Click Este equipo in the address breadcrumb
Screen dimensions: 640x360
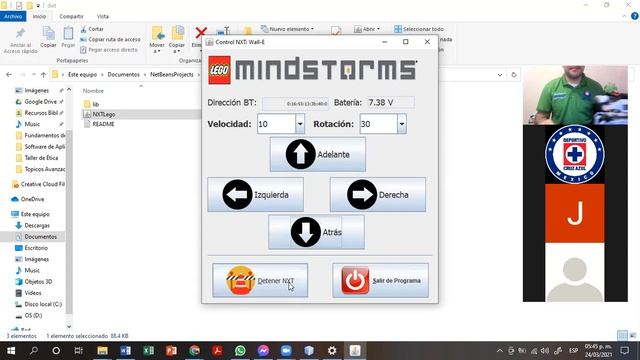coord(82,75)
